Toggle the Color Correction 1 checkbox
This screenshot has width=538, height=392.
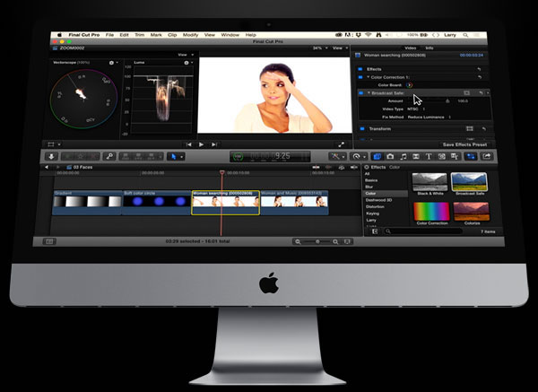(360, 76)
